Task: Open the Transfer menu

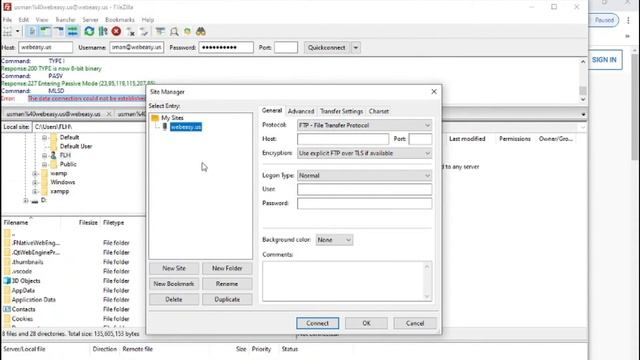Action: [65, 20]
